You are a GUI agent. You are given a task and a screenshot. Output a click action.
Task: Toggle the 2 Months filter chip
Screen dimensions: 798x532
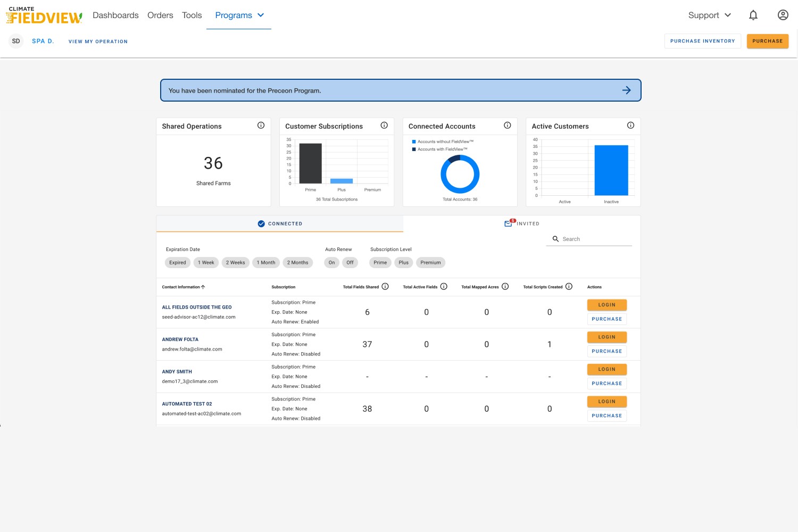[x=298, y=262]
